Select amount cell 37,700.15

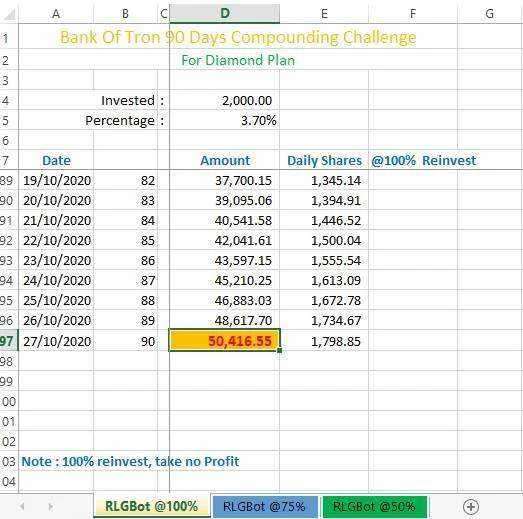tap(224, 180)
